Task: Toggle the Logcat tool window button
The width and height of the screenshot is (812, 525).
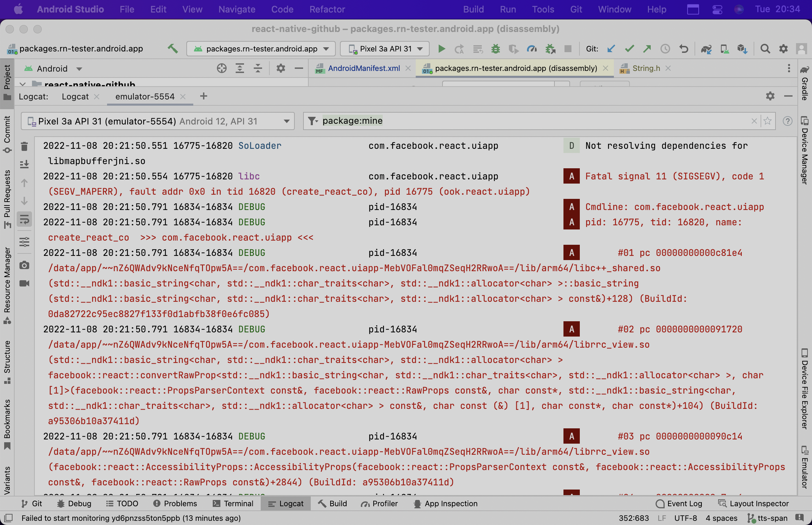Action: (x=286, y=503)
